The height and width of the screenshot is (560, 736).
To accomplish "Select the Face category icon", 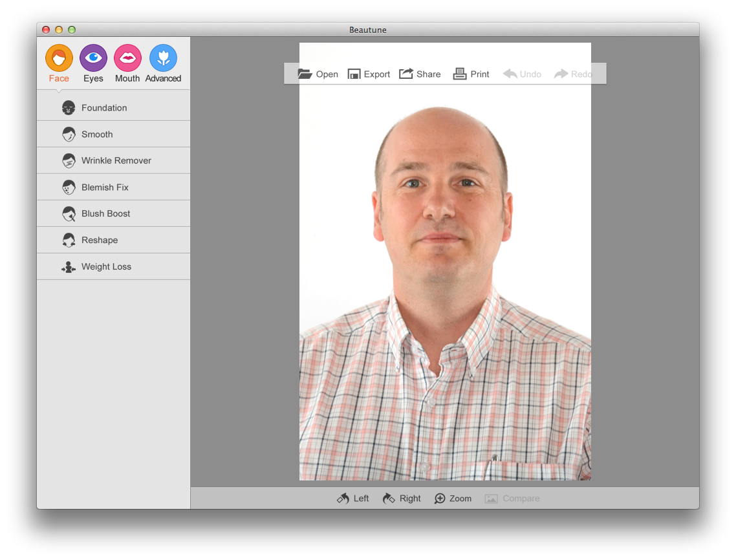I will 59,58.
